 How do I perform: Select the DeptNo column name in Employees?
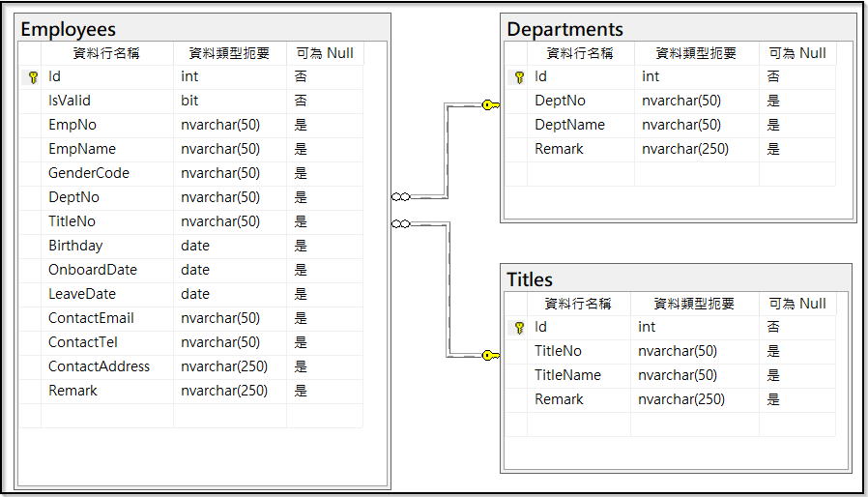click(x=73, y=197)
